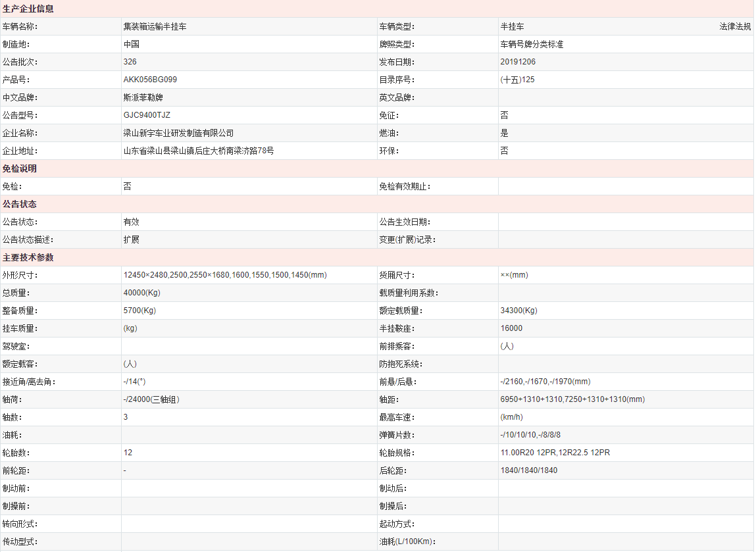
Task: Open the 法律法规 link
Action: pyautogui.click(x=734, y=27)
